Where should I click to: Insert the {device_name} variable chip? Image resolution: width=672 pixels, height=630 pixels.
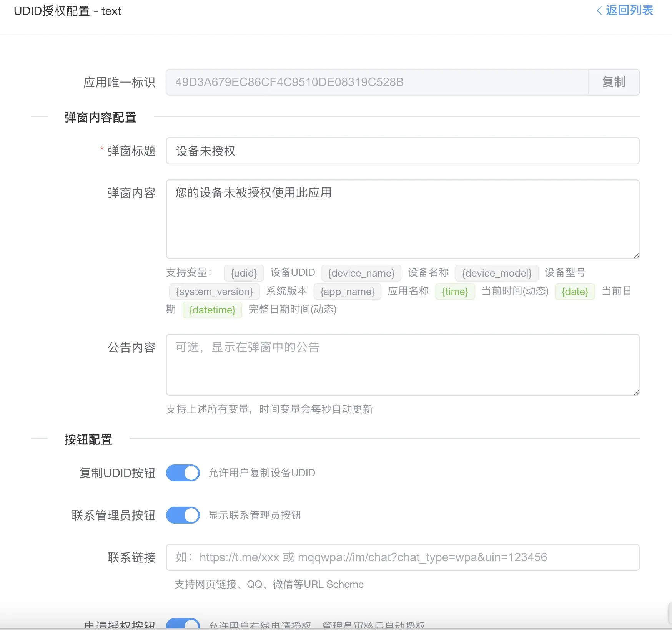point(361,273)
